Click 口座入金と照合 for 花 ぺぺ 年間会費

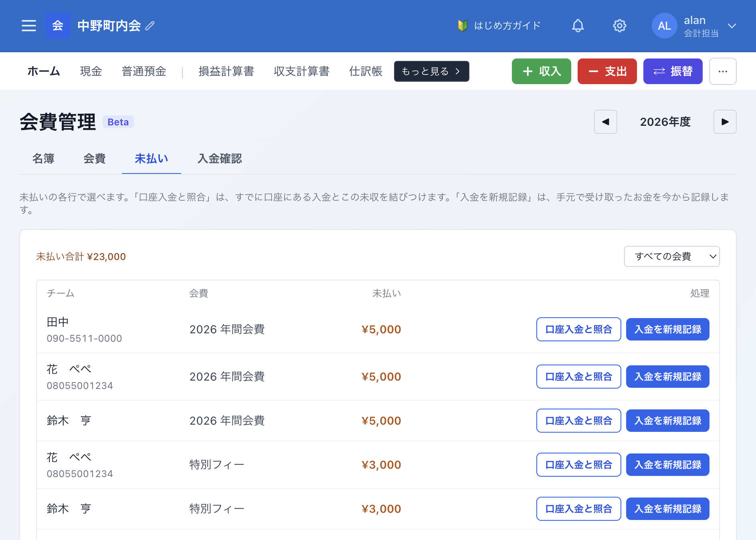click(x=578, y=377)
